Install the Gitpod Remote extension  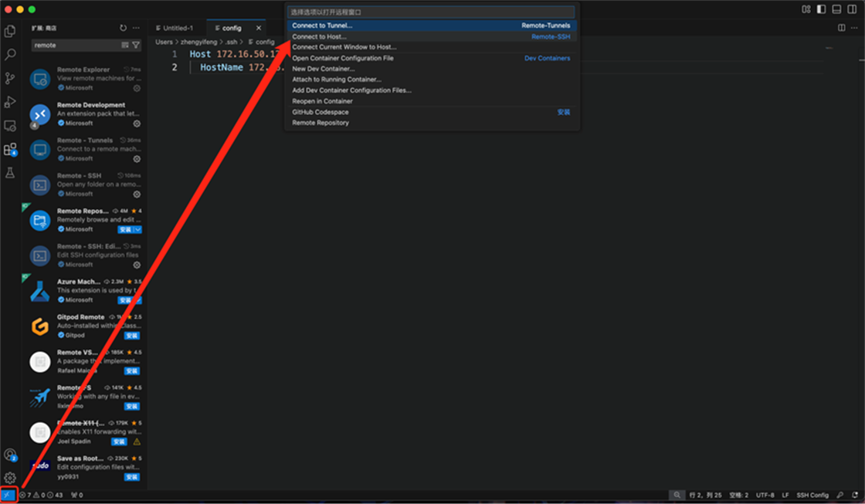click(x=132, y=335)
